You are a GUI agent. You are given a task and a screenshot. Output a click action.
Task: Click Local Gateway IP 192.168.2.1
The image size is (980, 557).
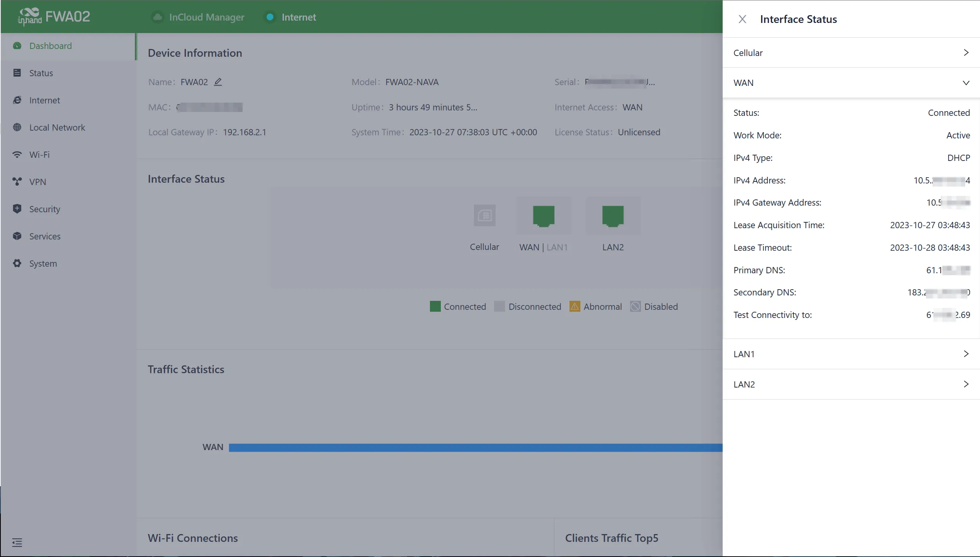[245, 132]
